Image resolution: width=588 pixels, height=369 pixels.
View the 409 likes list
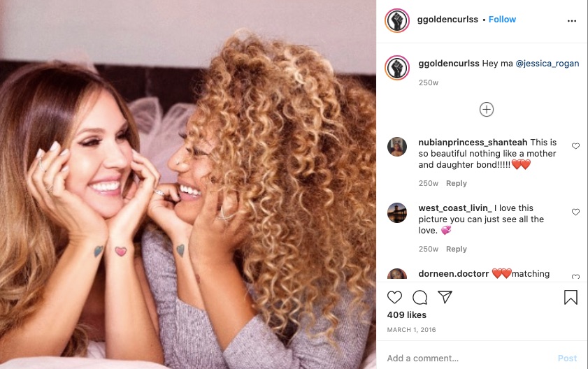click(x=406, y=315)
